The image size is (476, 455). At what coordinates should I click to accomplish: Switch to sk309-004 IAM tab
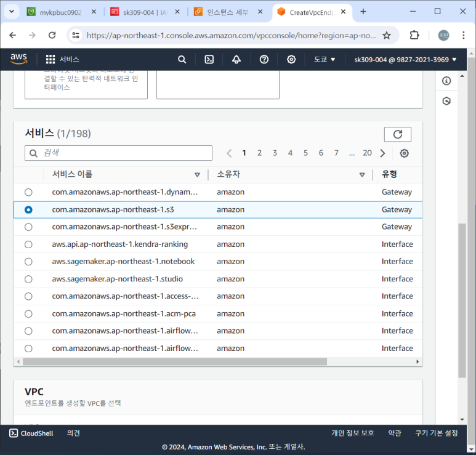[x=143, y=12]
